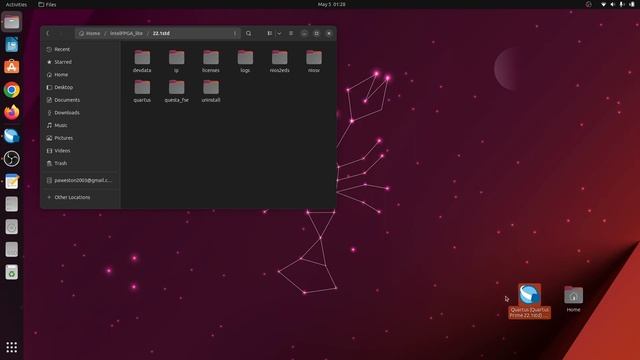Screen dimensions: 640x360
Task: Select the questa_fse folder
Action: tap(176, 91)
